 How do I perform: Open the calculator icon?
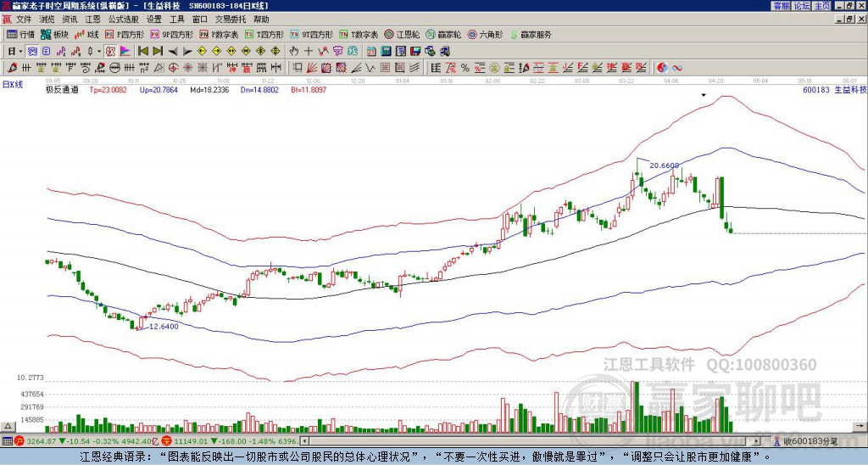point(386,52)
